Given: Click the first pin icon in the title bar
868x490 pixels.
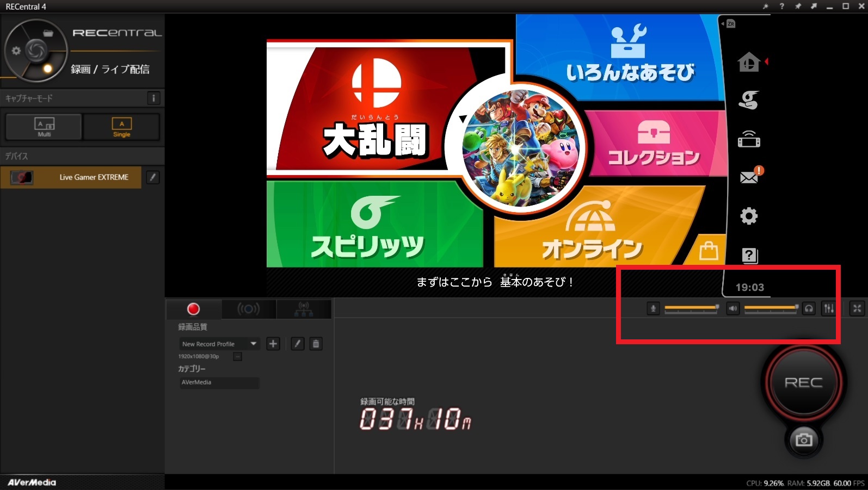Looking at the screenshot, I should click(x=765, y=7).
